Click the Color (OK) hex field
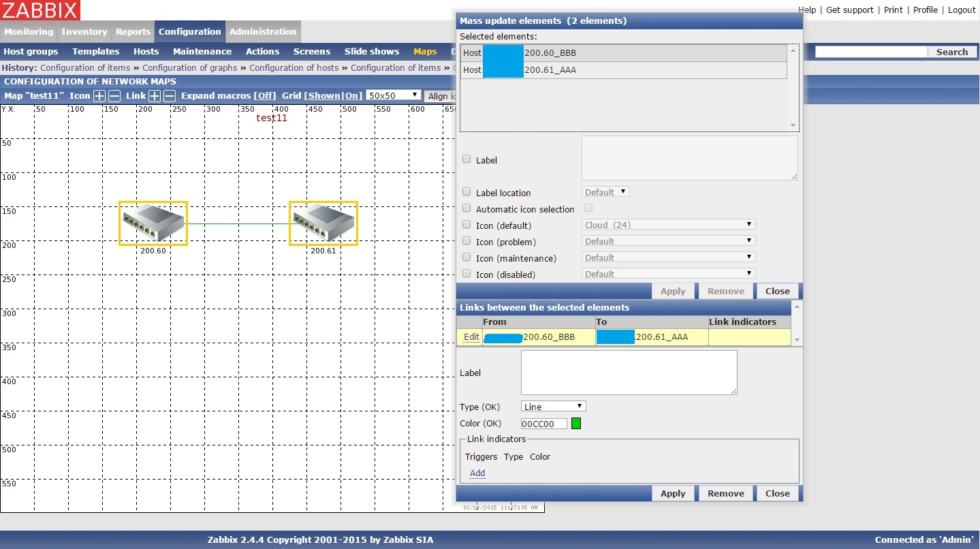This screenshot has height=549, width=980. pyautogui.click(x=544, y=424)
